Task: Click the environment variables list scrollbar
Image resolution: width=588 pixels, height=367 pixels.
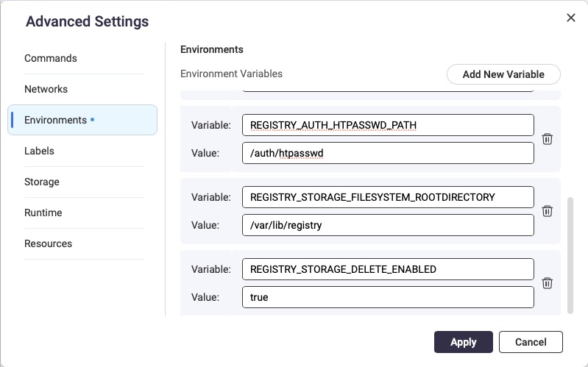Action: 570,254
